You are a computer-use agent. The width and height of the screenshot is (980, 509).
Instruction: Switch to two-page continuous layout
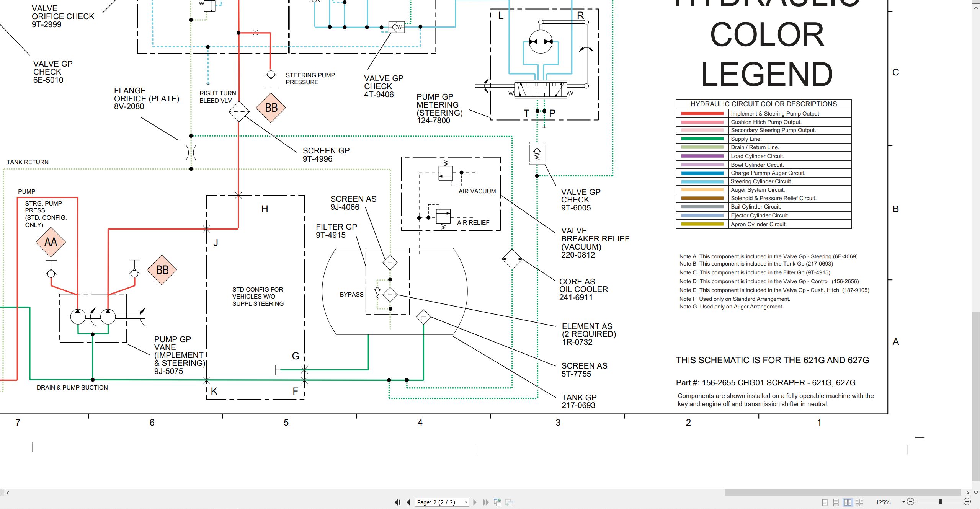859,502
